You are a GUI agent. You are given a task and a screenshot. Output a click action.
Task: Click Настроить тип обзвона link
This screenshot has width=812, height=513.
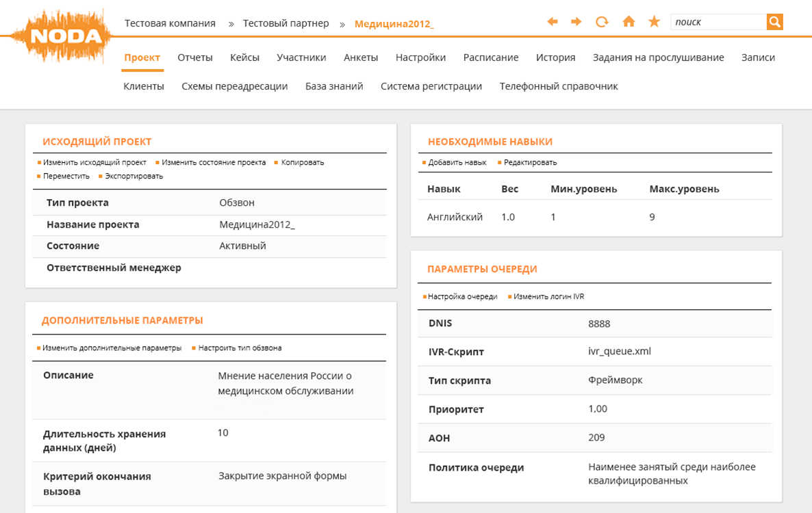coord(240,348)
